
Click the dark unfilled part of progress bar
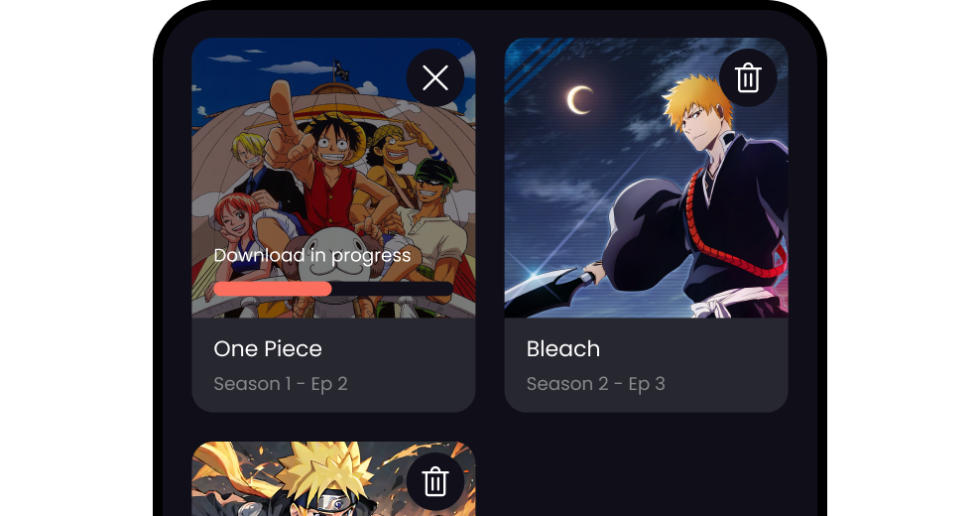[392, 289]
